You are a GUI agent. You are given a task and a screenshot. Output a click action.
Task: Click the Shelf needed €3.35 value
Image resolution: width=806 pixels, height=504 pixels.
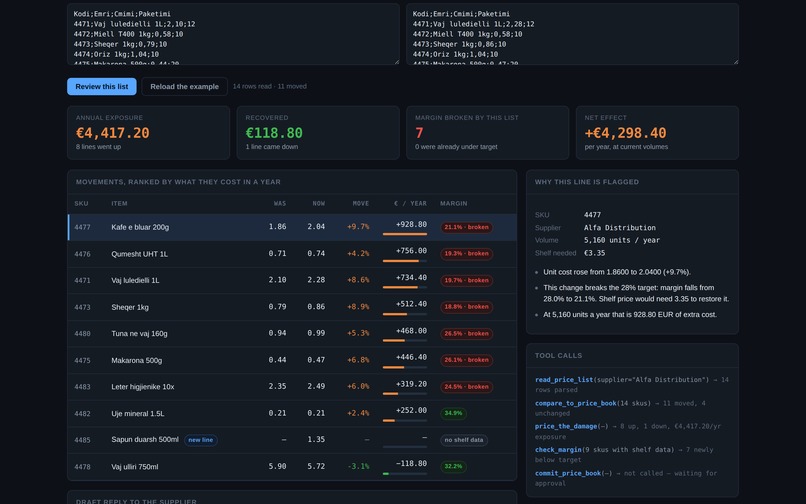coord(595,253)
